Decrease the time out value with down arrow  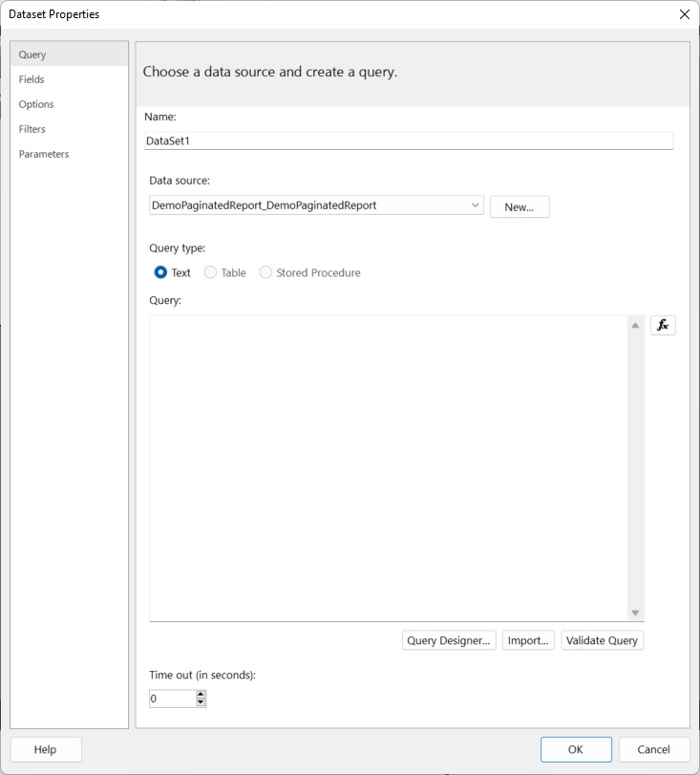coord(201,703)
